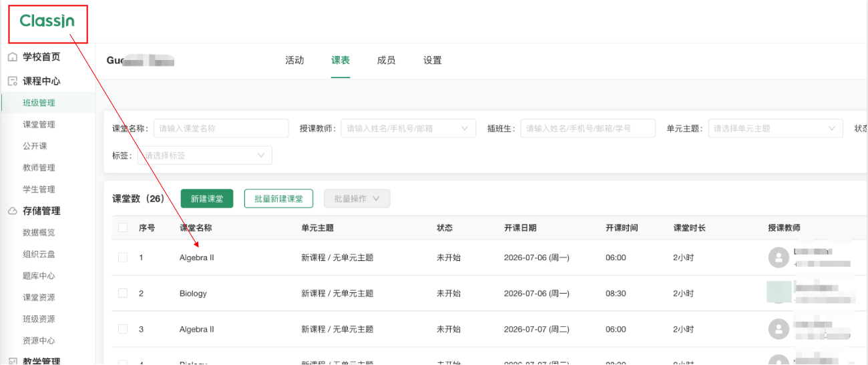Switch to the 活动 tab
The height and width of the screenshot is (365, 868).
[x=294, y=60]
